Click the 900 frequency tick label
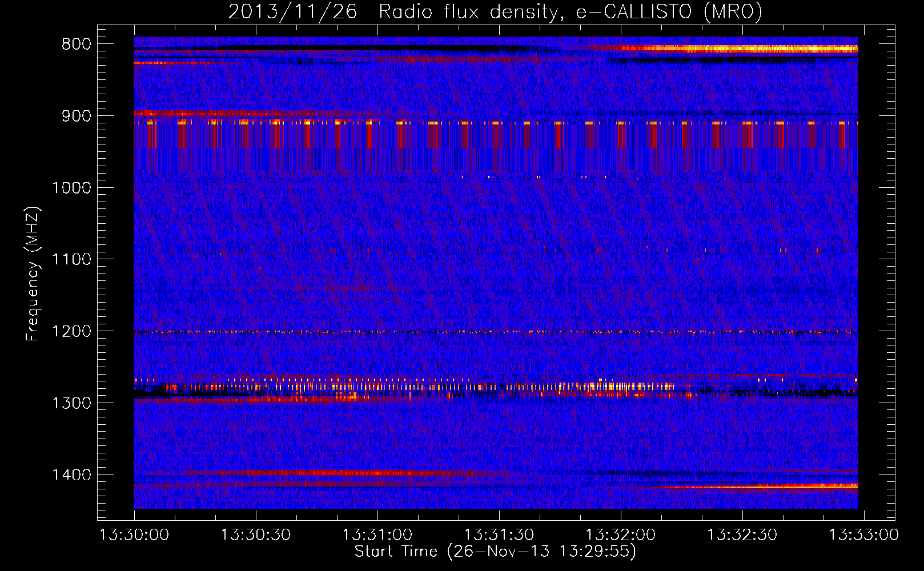Screen dimensions: 924x571 76,116
